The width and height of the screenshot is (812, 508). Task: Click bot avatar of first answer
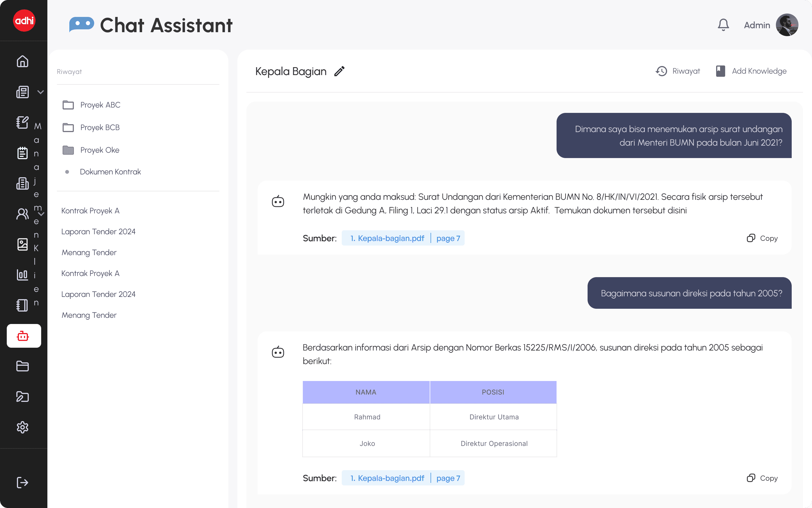[278, 201]
